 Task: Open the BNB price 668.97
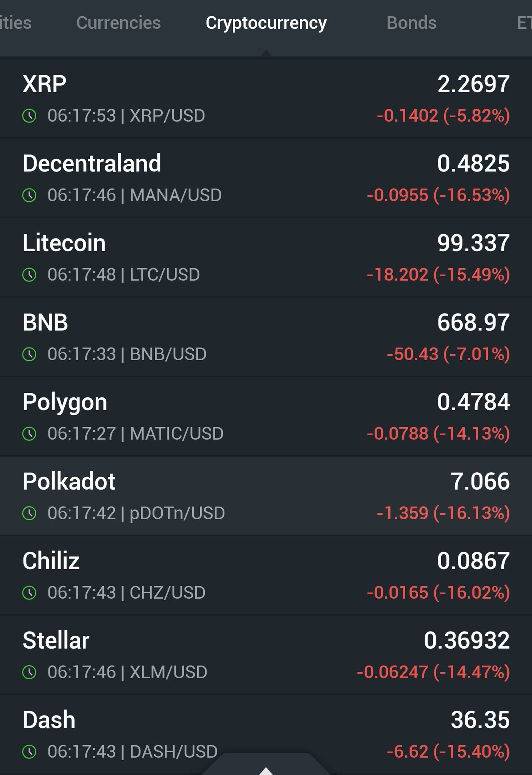tap(473, 322)
